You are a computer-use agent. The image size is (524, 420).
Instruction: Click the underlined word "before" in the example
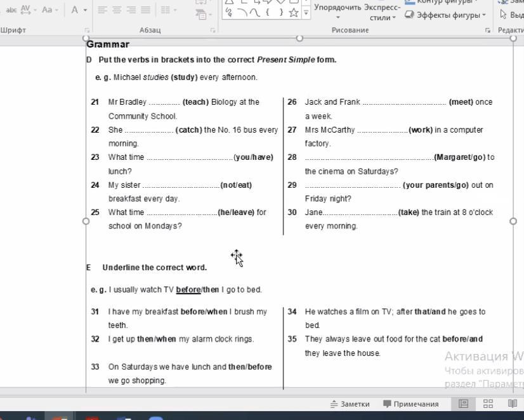[188, 290]
